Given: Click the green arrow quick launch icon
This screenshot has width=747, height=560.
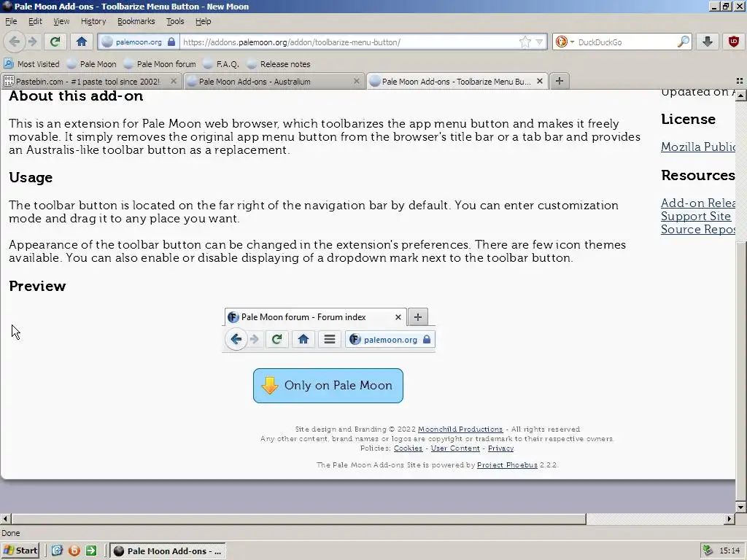Looking at the screenshot, I should [91, 551].
